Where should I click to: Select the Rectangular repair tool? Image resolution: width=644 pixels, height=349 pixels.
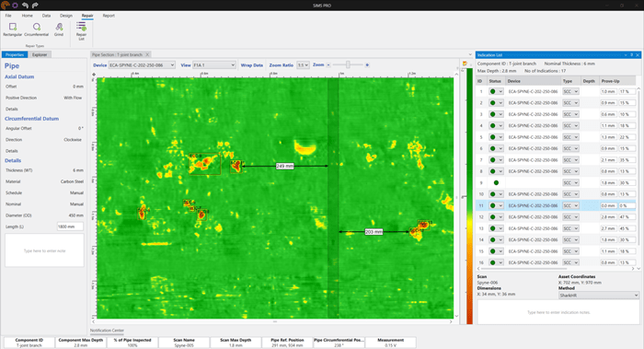click(x=12, y=29)
